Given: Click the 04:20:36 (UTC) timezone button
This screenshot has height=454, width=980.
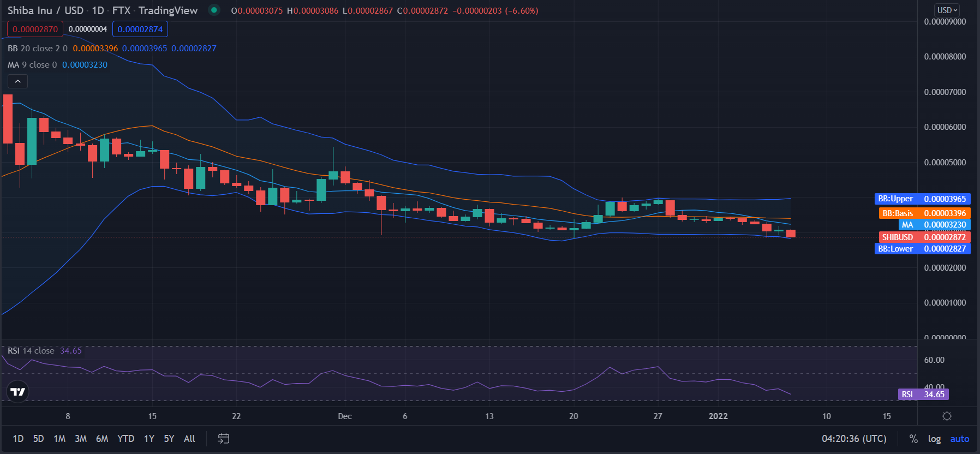Looking at the screenshot, I should (854, 439).
